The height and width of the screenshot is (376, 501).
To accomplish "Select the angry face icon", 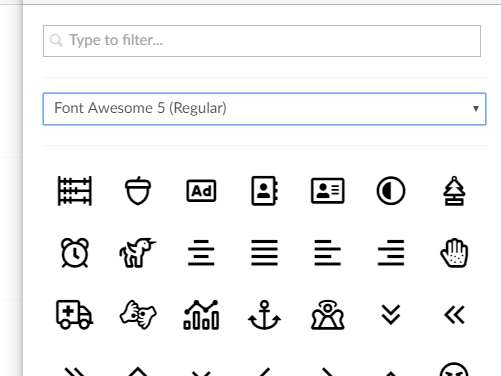I will coord(454,369).
